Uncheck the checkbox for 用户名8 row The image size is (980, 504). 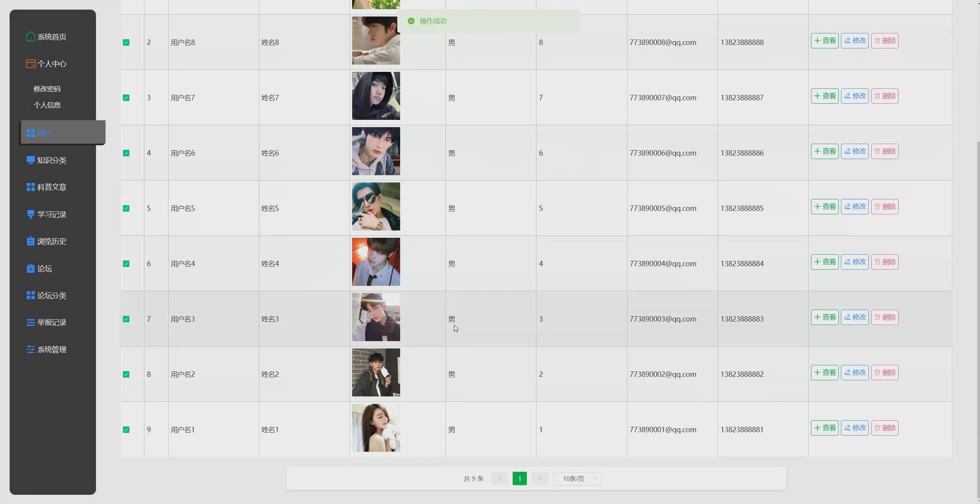(x=126, y=42)
